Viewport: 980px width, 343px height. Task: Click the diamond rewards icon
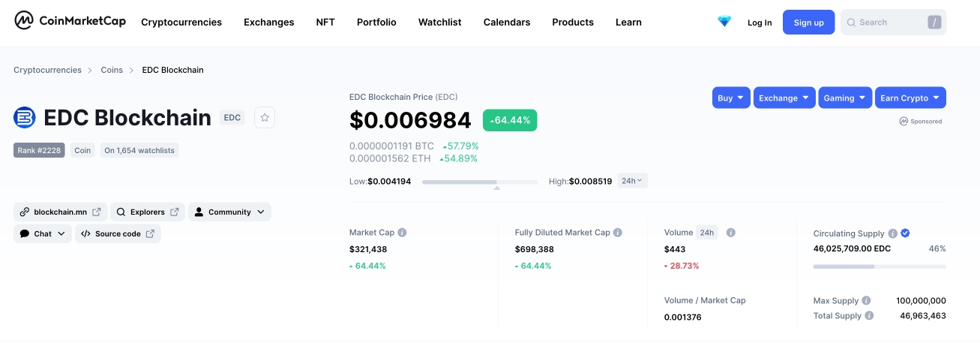pos(724,22)
